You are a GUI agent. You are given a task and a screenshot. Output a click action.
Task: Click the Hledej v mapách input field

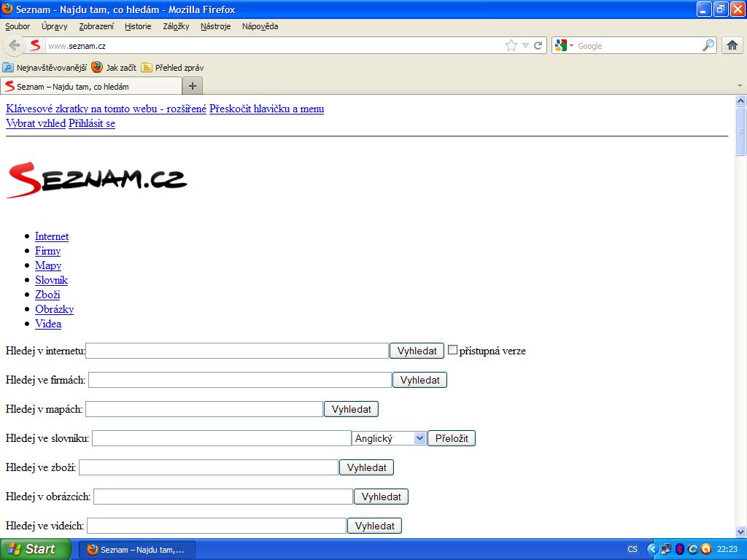[x=204, y=409]
